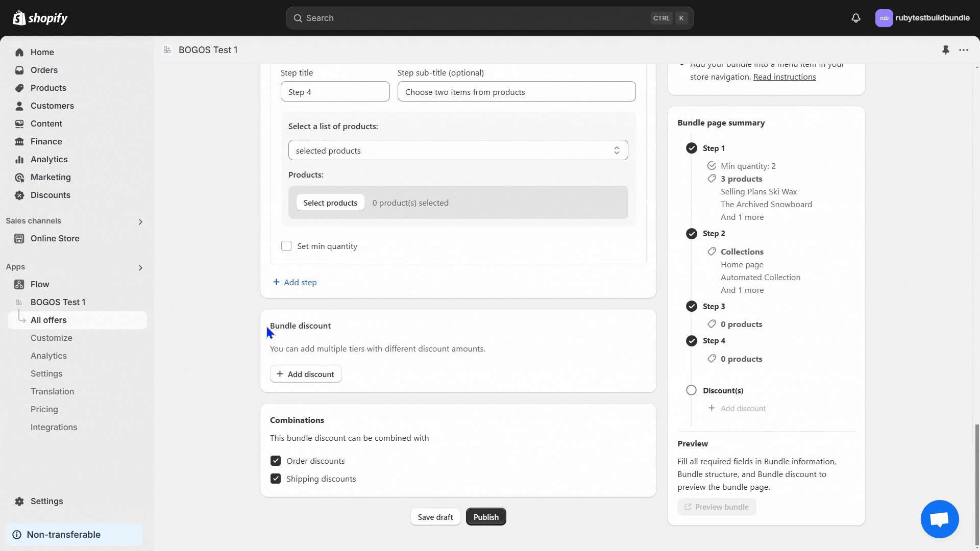Uncheck the Order discounts checkbox
980x551 pixels.
[x=276, y=461]
